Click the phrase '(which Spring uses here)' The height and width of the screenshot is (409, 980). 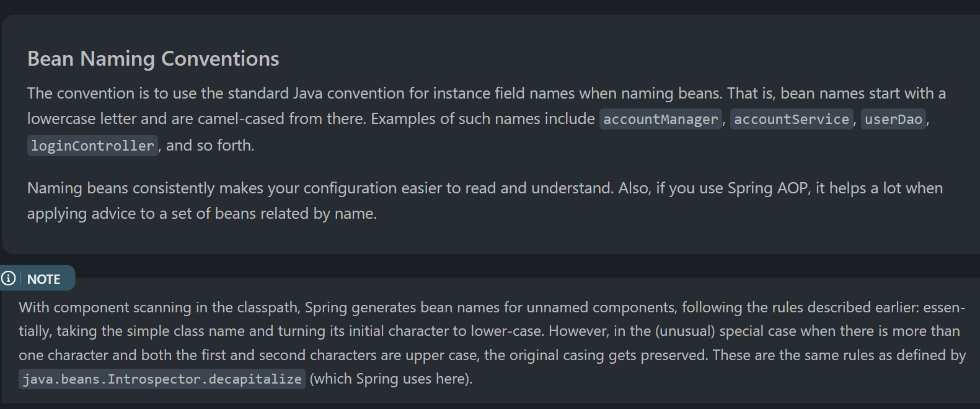[x=391, y=379]
